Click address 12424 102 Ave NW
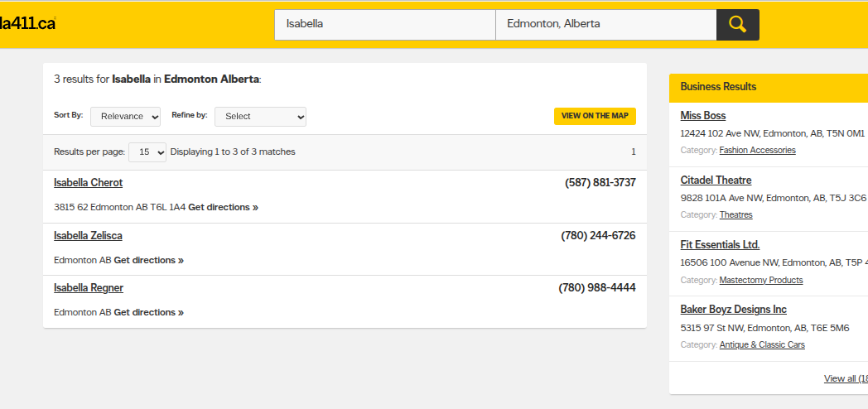Screen dimensions: 868x409 [772, 133]
